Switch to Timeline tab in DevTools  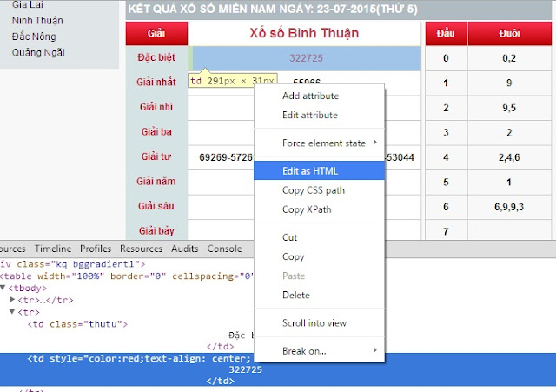pyautogui.click(x=53, y=249)
